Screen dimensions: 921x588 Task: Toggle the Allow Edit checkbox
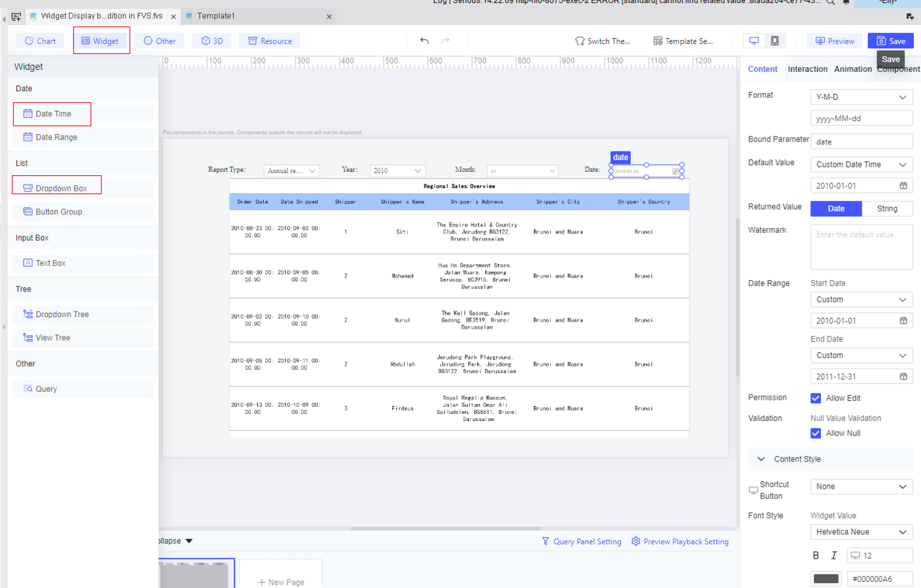pyautogui.click(x=815, y=398)
